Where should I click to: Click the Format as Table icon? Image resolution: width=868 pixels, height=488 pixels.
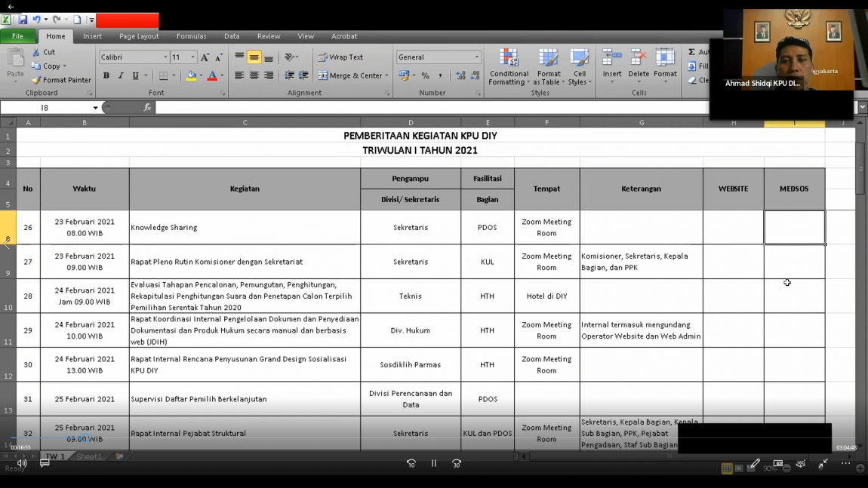548,68
